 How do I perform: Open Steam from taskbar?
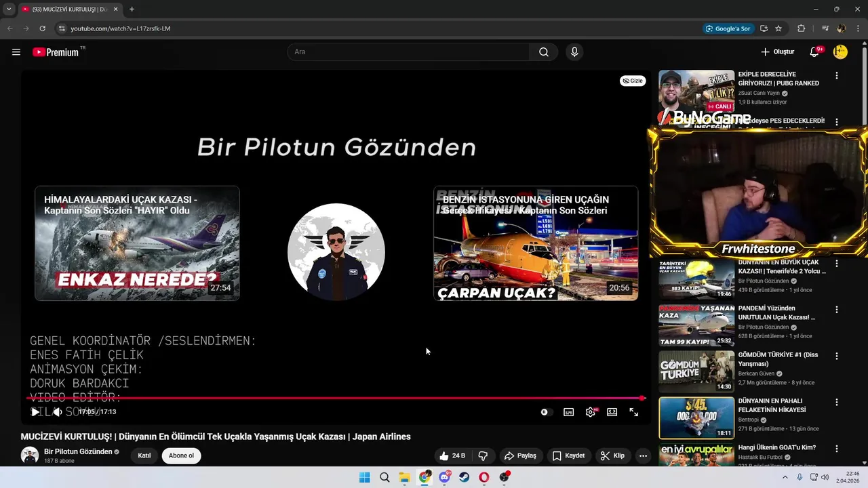point(464,477)
